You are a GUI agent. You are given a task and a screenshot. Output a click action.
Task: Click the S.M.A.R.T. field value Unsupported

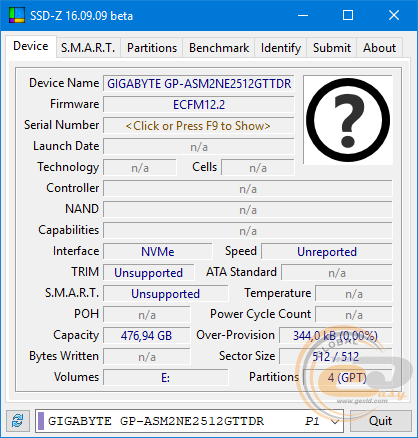tap(166, 294)
